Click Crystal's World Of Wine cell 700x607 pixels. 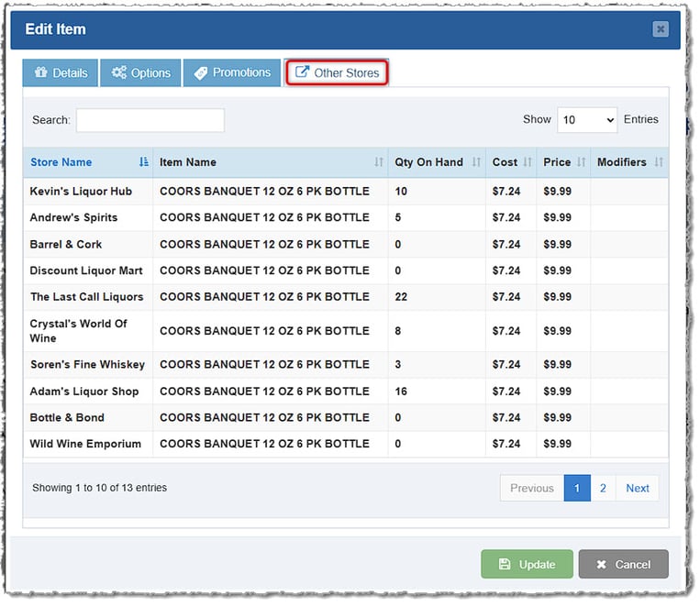pos(88,331)
